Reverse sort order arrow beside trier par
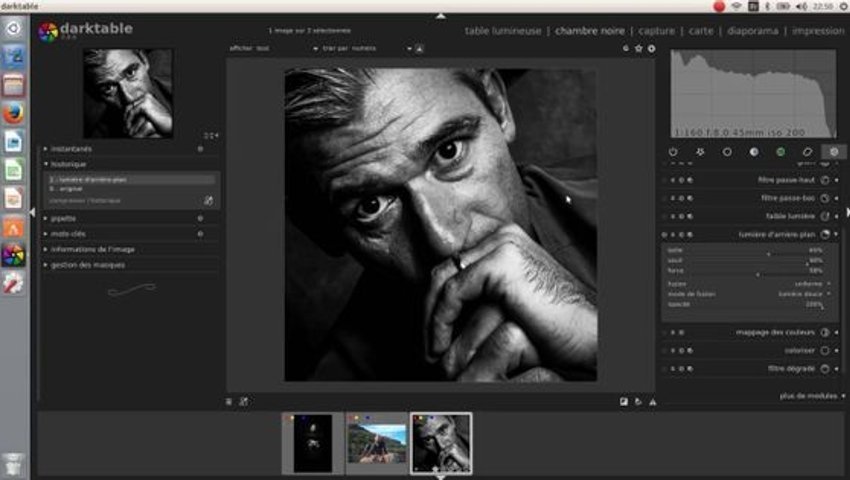This screenshot has height=480, width=850. coord(419,49)
